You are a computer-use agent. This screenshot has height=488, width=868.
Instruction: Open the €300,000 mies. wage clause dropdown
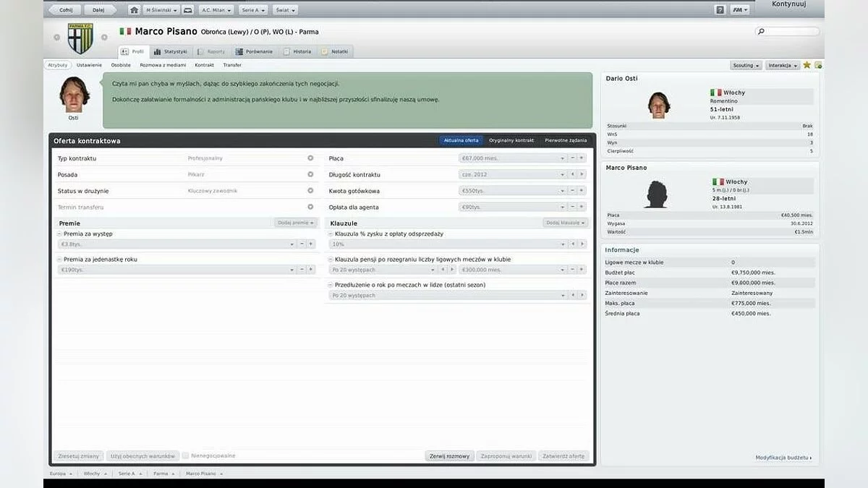pyautogui.click(x=512, y=270)
